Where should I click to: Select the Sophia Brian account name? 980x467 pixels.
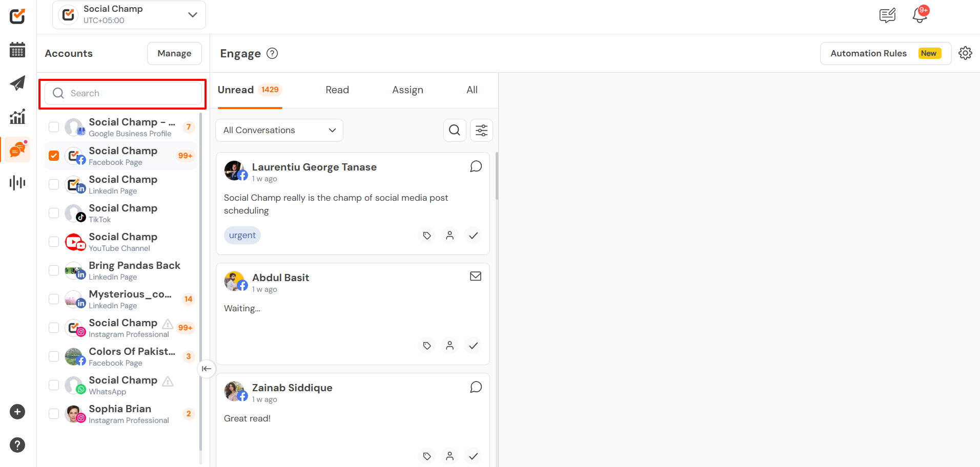[120, 409]
